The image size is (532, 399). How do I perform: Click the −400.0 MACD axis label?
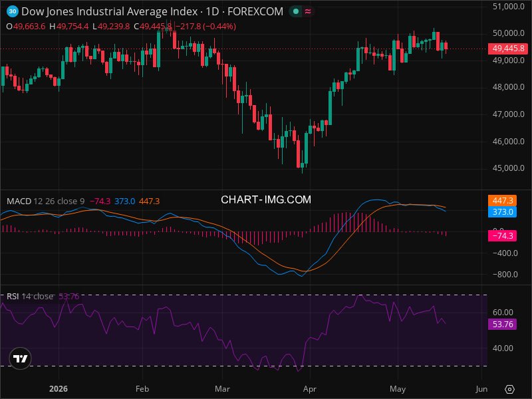point(505,253)
